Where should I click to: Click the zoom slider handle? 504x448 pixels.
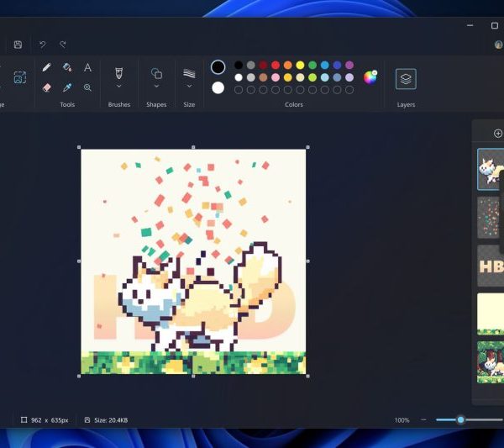point(460,419)
